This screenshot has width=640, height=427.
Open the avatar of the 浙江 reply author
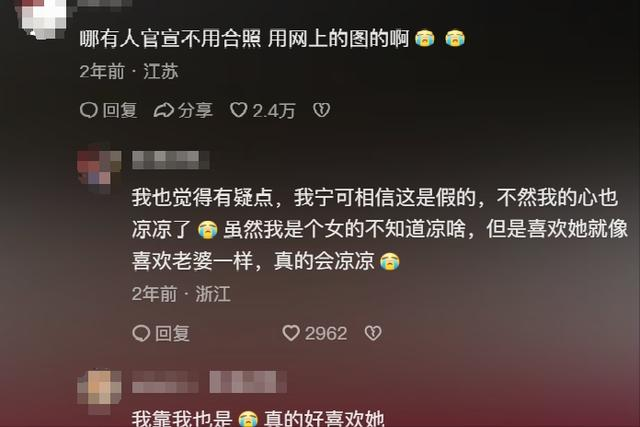pyautogui.click(x=99, y=167)
